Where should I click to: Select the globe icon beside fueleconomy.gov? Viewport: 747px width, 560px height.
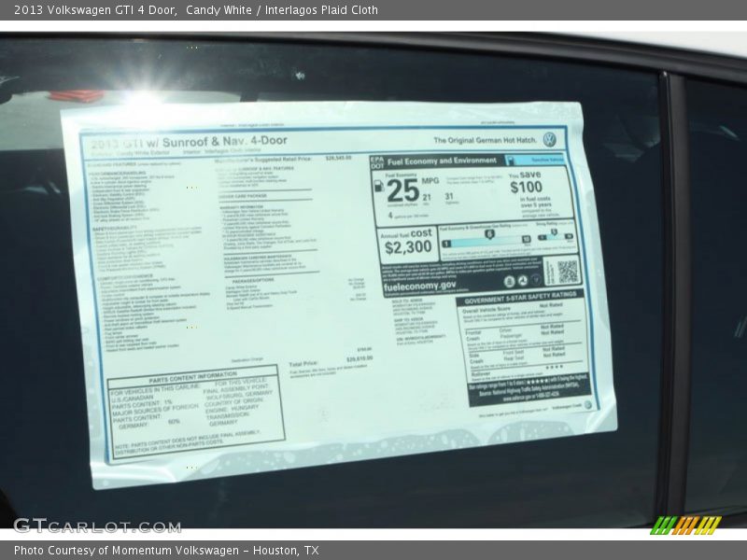pyautogui.click(x=522, y=280)
